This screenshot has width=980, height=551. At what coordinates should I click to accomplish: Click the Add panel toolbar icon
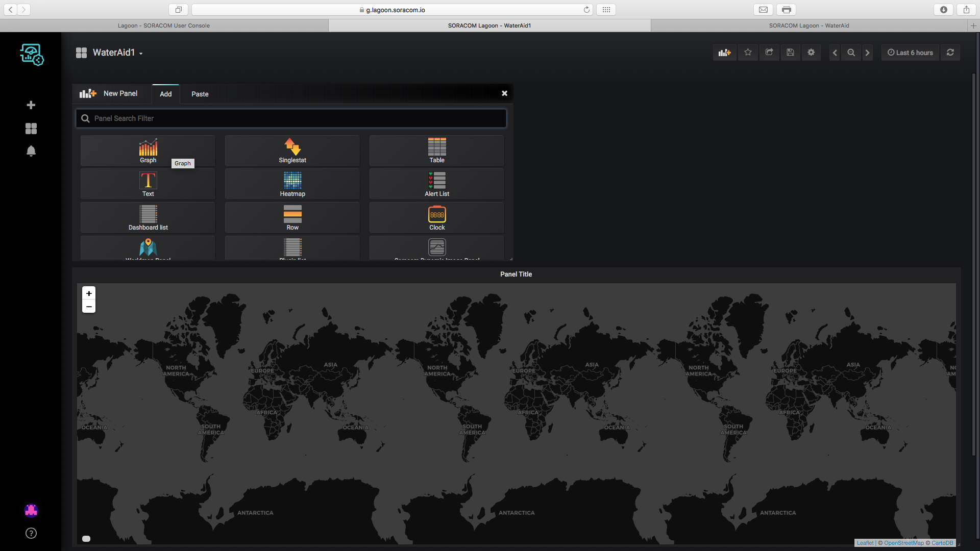pyautogui.click(x=724, y=53)
